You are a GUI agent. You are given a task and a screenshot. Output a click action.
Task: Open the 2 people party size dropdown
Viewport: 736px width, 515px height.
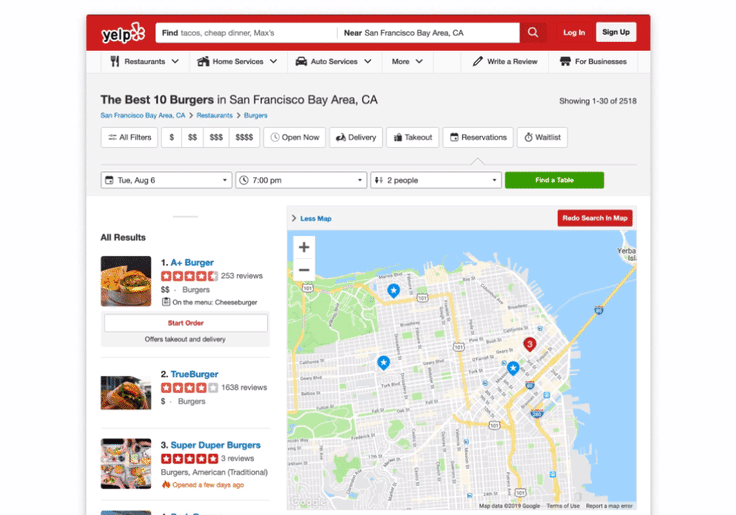(x=436, y=180)
